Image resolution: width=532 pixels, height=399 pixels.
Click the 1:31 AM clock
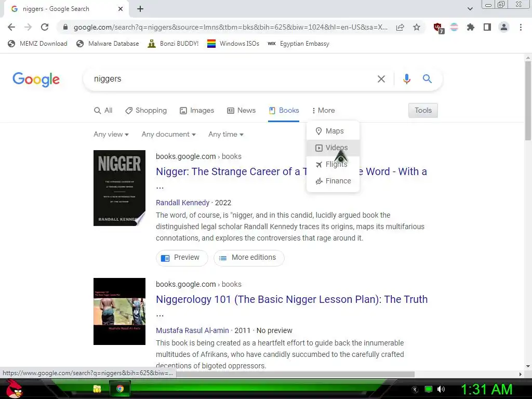click(x=486, y=389)
